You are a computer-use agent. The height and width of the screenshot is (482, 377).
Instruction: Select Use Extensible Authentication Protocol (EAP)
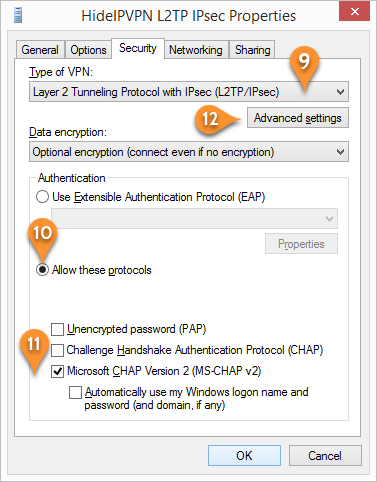[x=42, y=197]
